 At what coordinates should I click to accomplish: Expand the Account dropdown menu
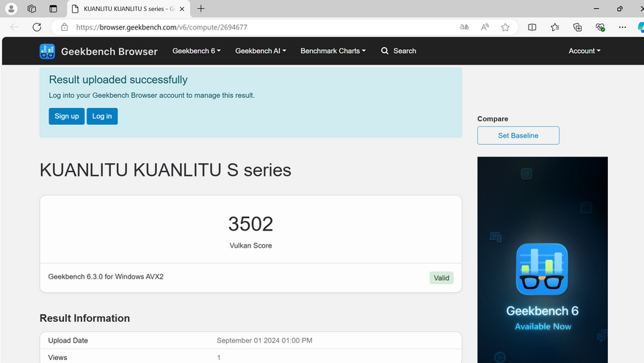click(x=584, y=51)
